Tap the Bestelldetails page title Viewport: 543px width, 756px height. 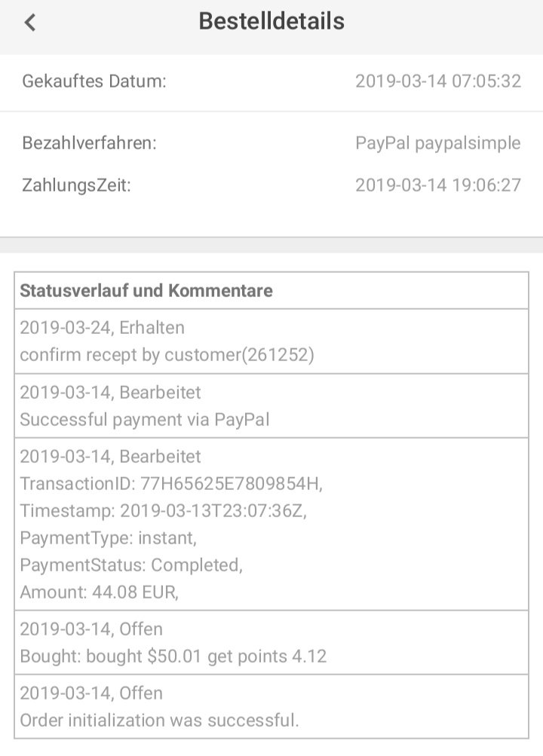(271, 22)
